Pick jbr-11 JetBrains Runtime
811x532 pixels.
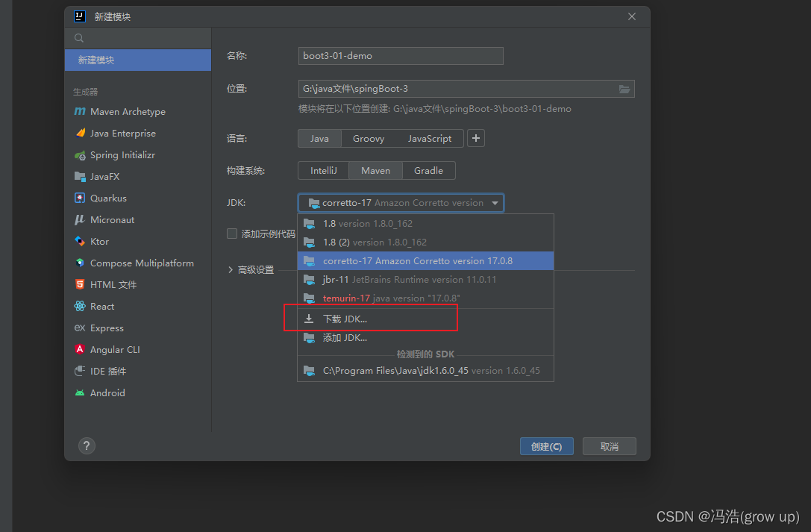pyautogui.click(x=426, y=280)
